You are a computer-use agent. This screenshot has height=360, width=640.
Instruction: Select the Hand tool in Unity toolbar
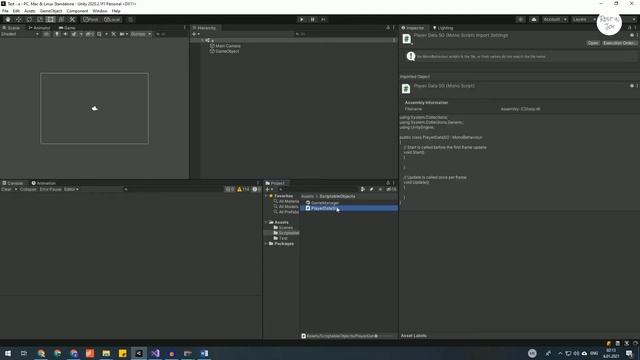(x=8, y=19)
